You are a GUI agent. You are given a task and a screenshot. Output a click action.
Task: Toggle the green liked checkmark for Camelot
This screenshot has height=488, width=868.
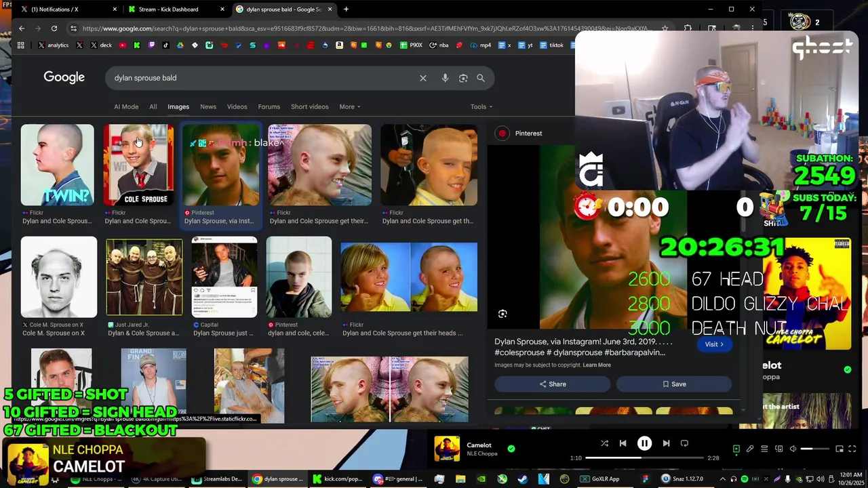coord(511,448)
